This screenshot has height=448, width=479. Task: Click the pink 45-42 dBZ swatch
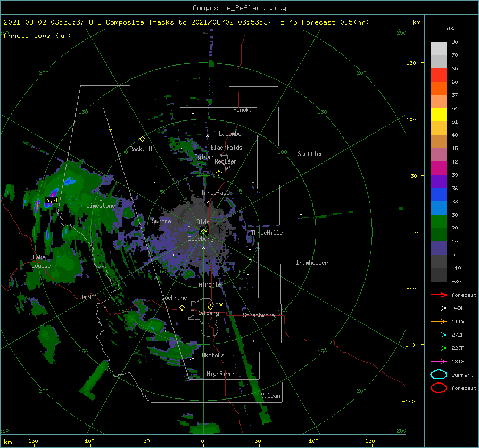pyautogui.click(x=439, y=154)
